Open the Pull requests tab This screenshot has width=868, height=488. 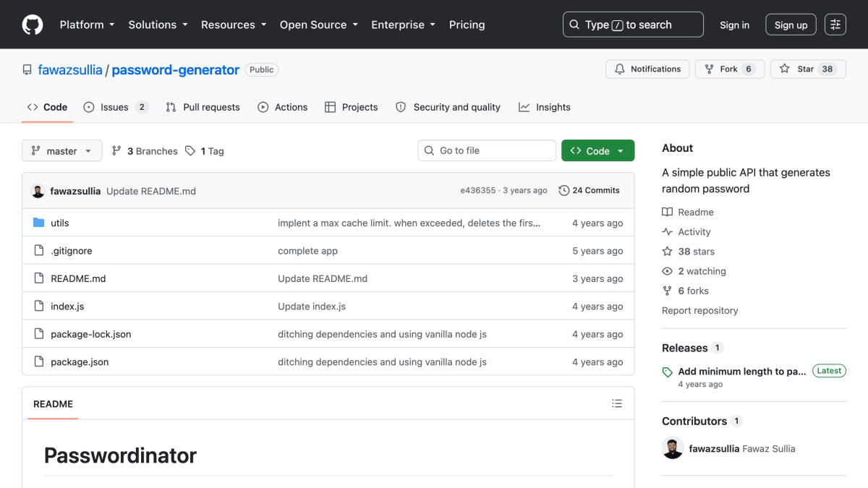click(x=203, y=107)
